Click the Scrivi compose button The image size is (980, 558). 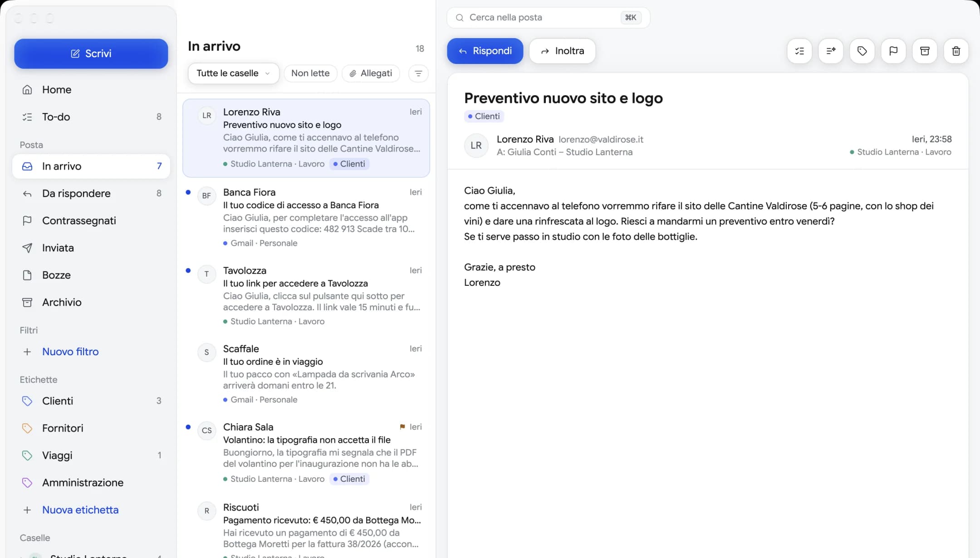pyautogui.click(x=91, y=54)
